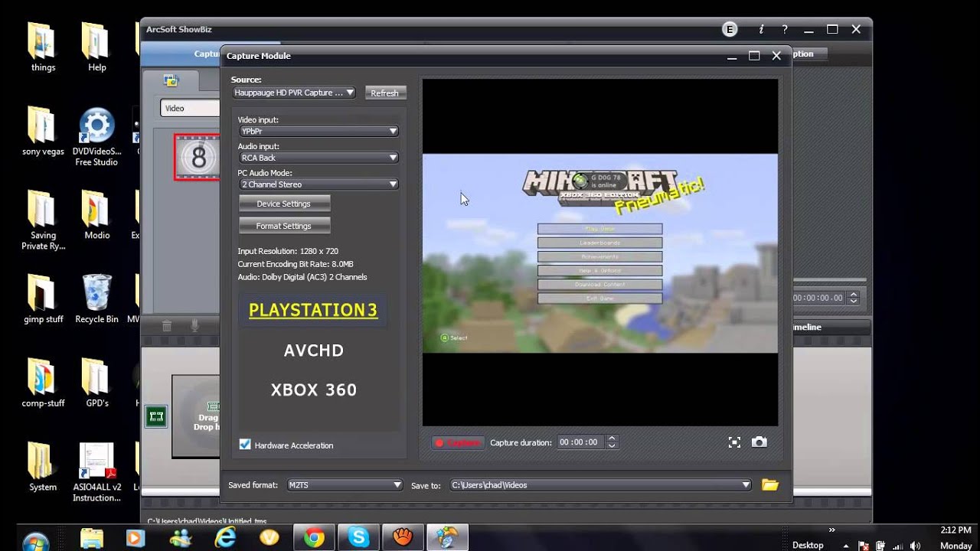Click the trash delete icon in ShowBiz
The width and height of the screenshot is (980, 551).
click(x=167, y=326)
